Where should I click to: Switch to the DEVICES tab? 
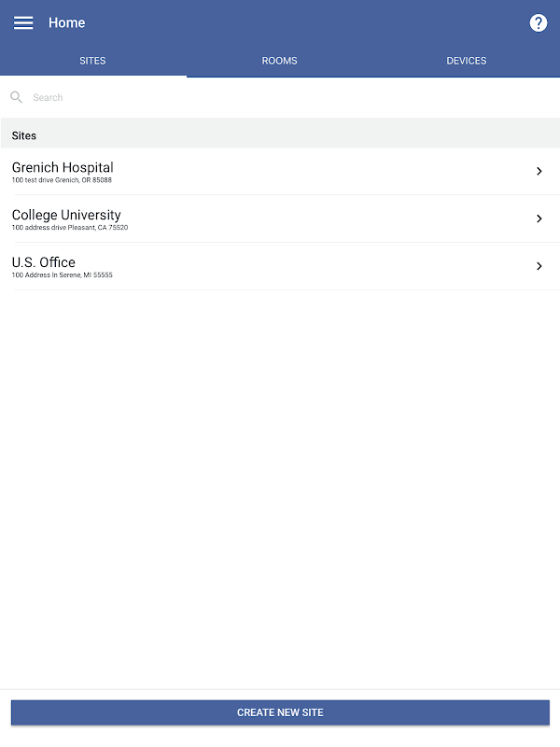(x=466, y=61)
